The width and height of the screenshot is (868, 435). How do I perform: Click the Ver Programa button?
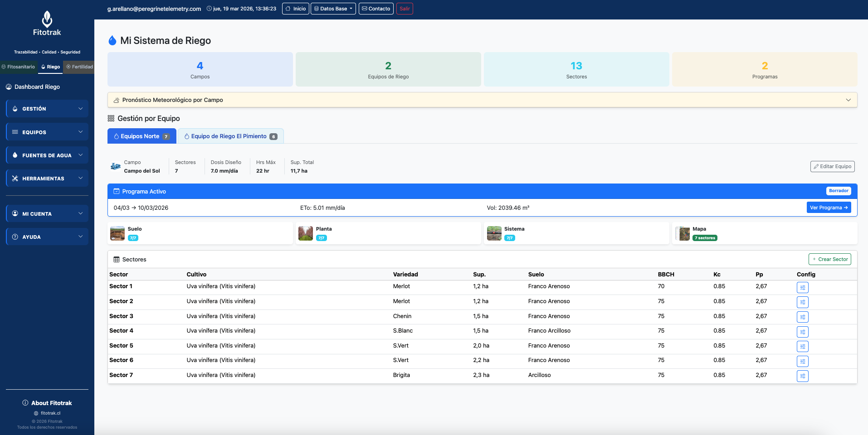pos(829,207)
